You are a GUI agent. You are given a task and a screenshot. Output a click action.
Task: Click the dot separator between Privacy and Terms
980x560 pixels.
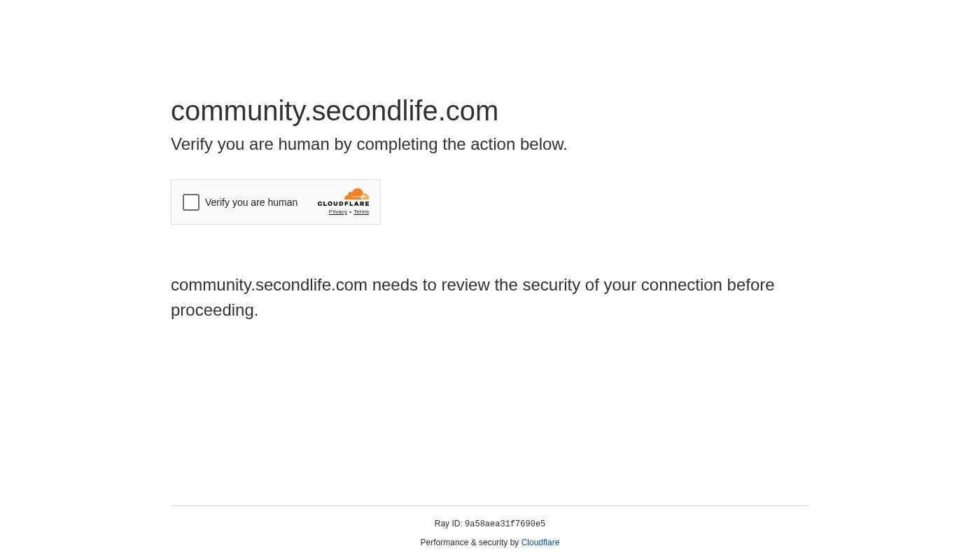(350, 212)
